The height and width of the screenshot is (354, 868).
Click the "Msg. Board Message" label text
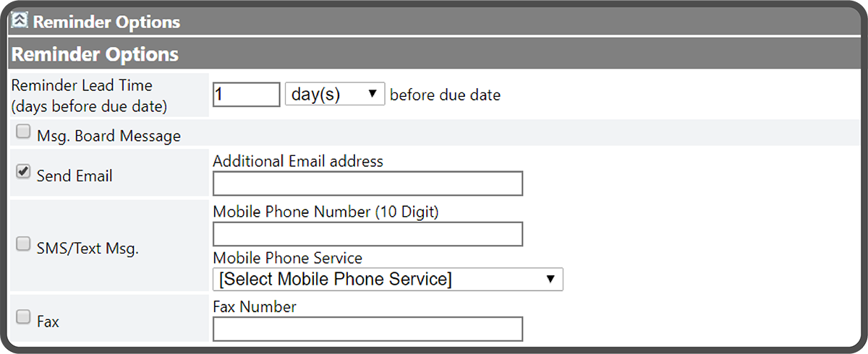(x=109, y=136)
